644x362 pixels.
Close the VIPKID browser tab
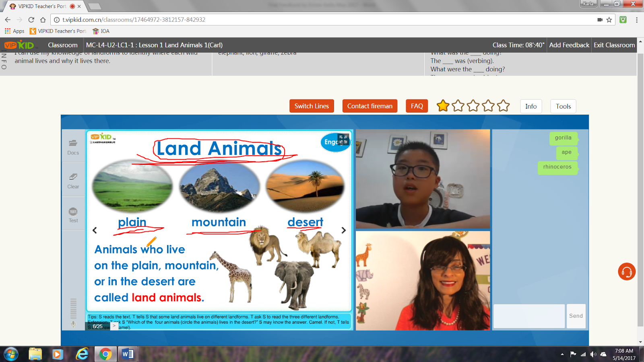click(x=79, y=6)
